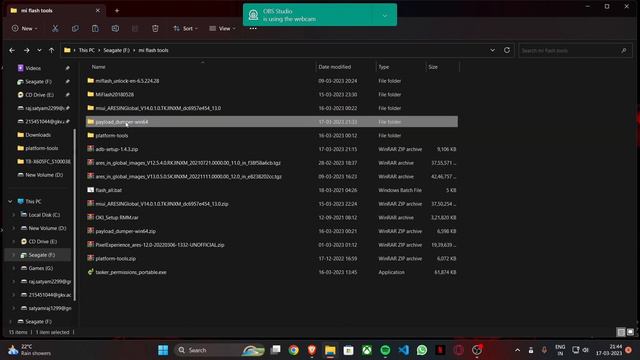The image size is (640, 360).
Task: Open Xbox app from the taskbar
Action: point(367,350)
